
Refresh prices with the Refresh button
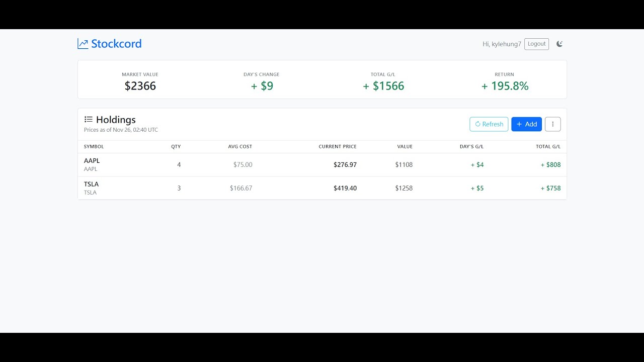(489, 124)
